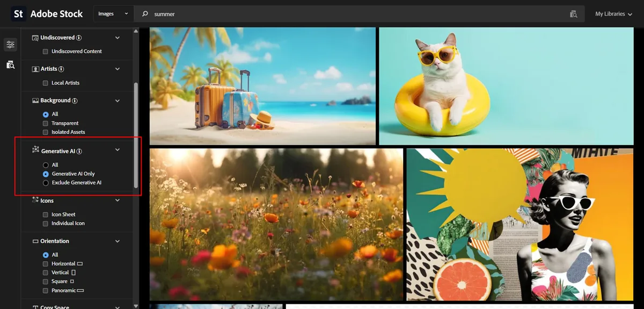
Task: Toggle the filters panel sidebar icon
Action: [10, 45]
